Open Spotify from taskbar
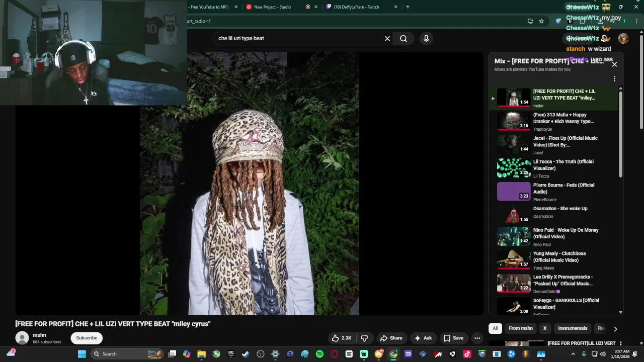 (319, 354)
